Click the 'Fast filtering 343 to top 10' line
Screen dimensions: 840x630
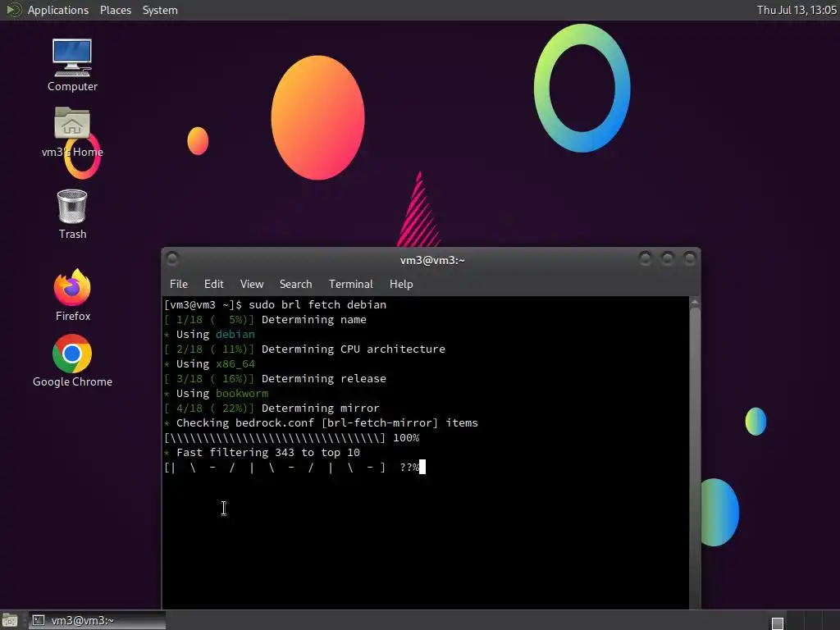click(x=262, y=452)
